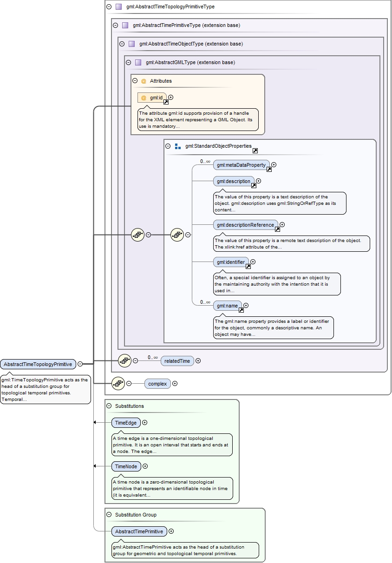Collapse gml:StandardObjectProperties group

click(169, 146)
